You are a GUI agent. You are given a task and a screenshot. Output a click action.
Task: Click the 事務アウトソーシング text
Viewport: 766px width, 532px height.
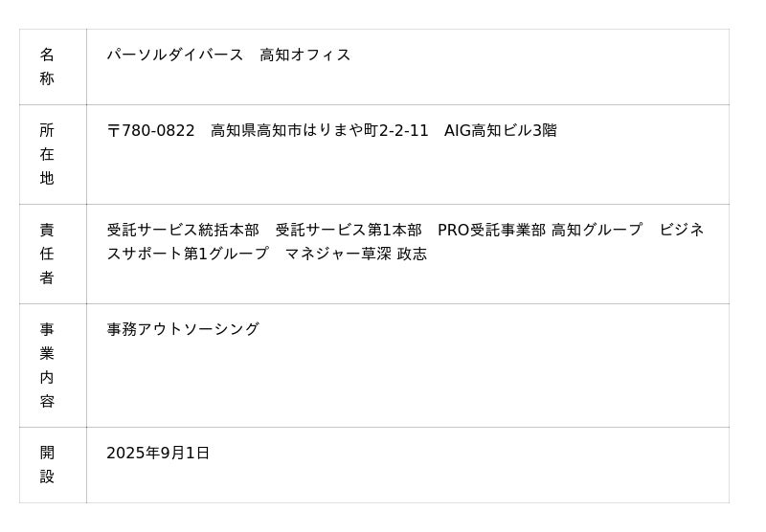click(x=183, y=329)
